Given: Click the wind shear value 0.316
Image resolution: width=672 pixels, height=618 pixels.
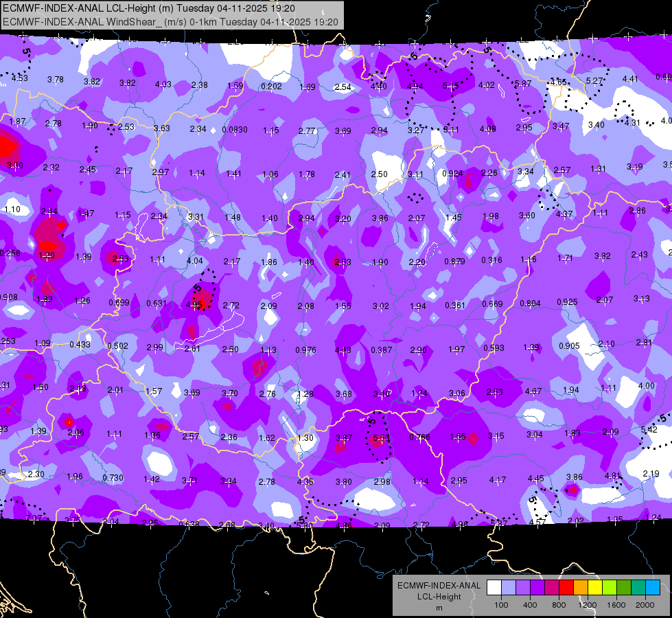Looking at the screenshot, I should click(491, 260).
